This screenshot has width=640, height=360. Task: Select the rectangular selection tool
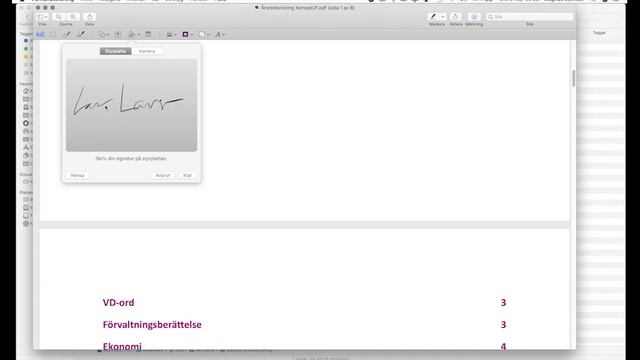pyautogui.click(x=53, y=35)
